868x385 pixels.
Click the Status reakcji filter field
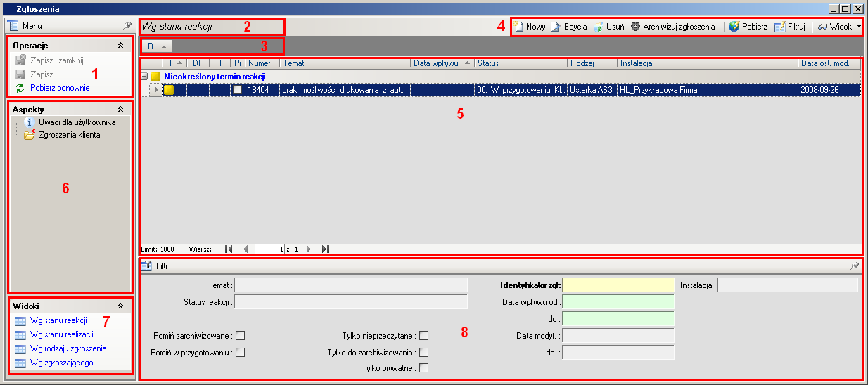[351, 302]
